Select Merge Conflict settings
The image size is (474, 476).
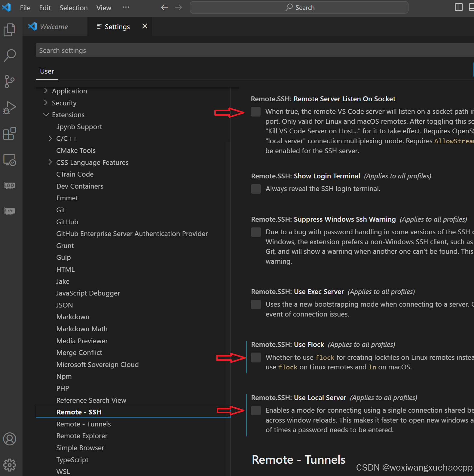point(79,353)
